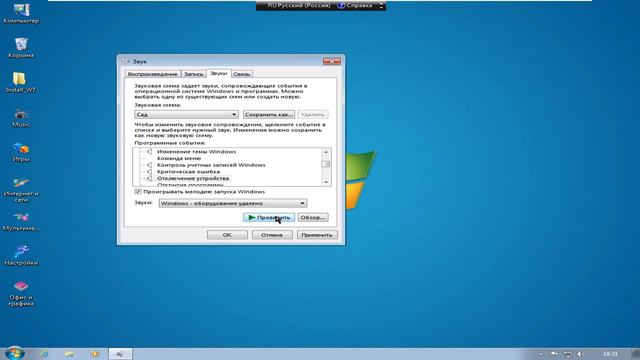This screenshot has height=360, width=640.
Task: Click the volume speaker tray icon
Action: [580, 354]
